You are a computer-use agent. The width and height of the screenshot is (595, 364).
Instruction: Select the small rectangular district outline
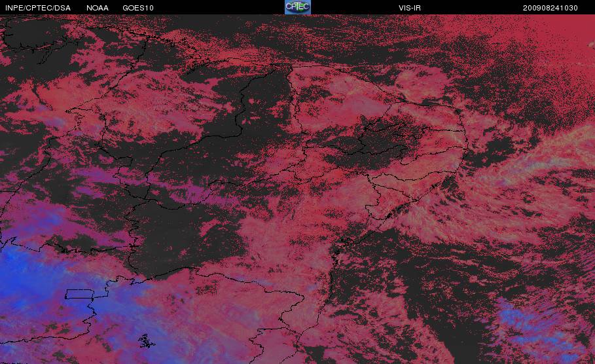80,294
